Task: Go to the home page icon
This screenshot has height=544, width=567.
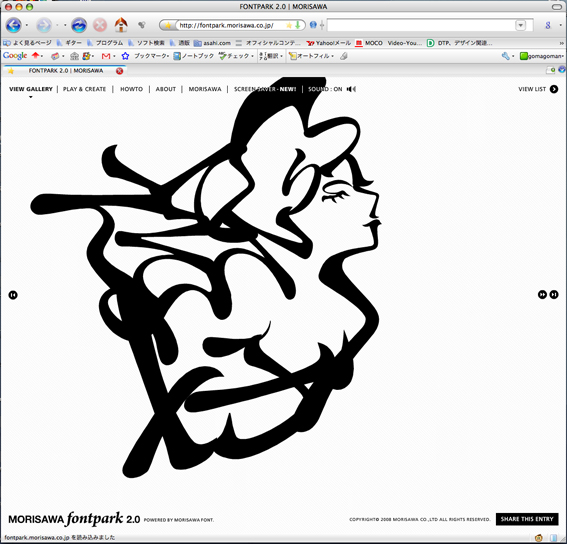Action: (x=121, y=25)
